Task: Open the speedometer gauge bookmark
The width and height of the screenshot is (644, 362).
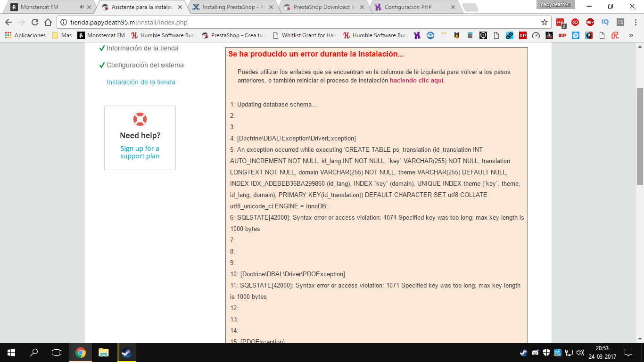Action: (x=536, y=35)
